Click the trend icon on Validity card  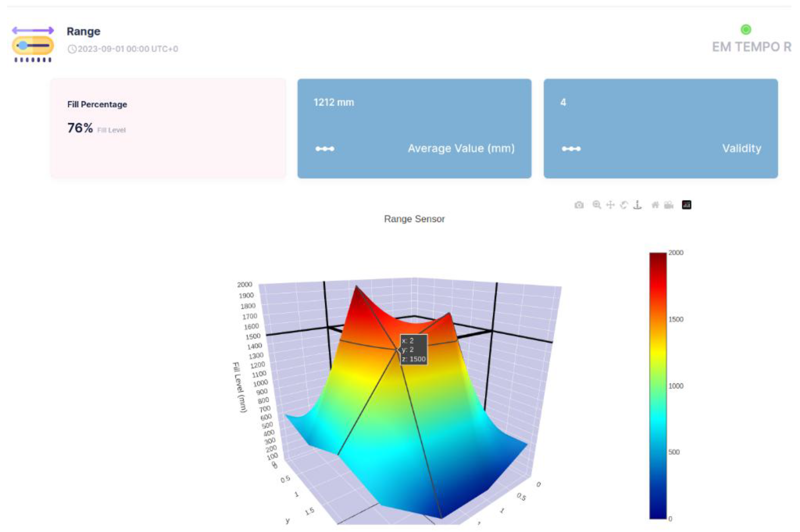click(571, 149)
